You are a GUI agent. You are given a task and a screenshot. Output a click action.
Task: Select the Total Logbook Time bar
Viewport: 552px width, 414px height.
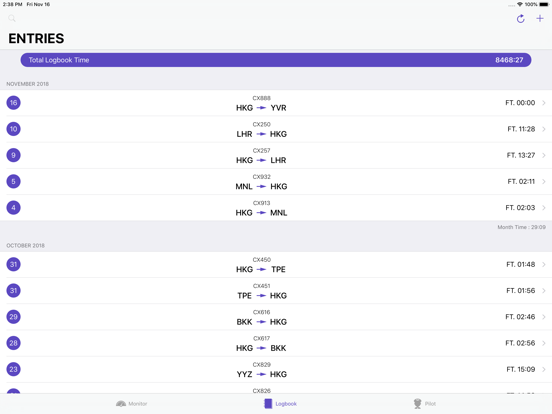[276, 60]
